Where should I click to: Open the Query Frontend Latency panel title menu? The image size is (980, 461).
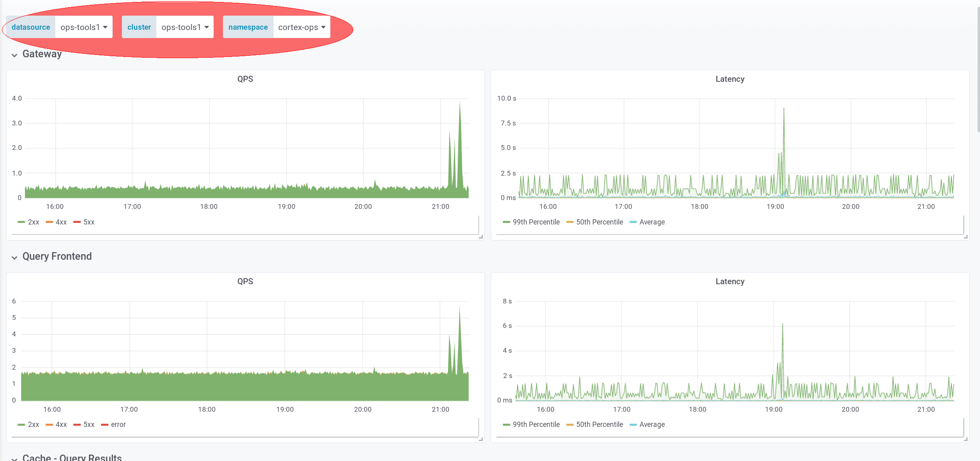click(x=730, y=281)
